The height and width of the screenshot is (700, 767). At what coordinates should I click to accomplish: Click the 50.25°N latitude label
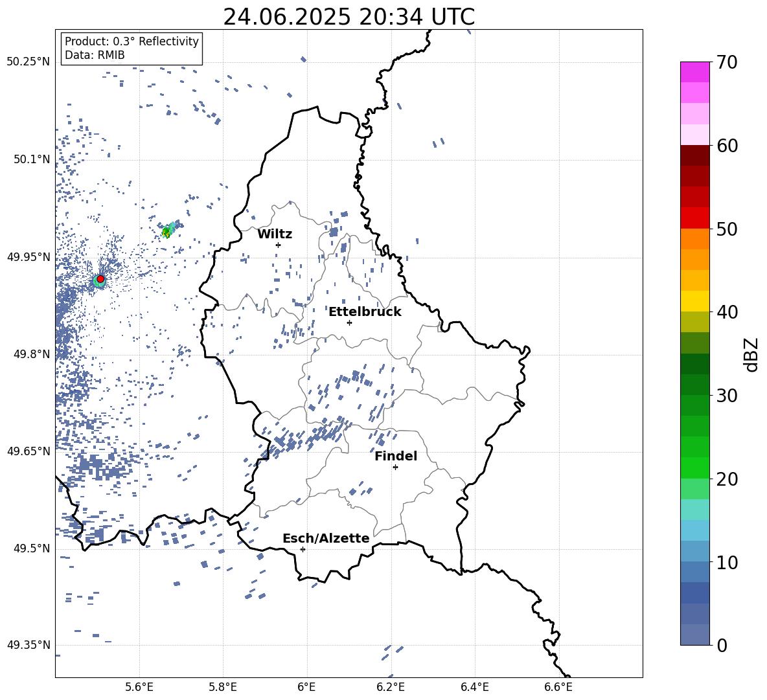pyautogui.click(x=29, y=62)
